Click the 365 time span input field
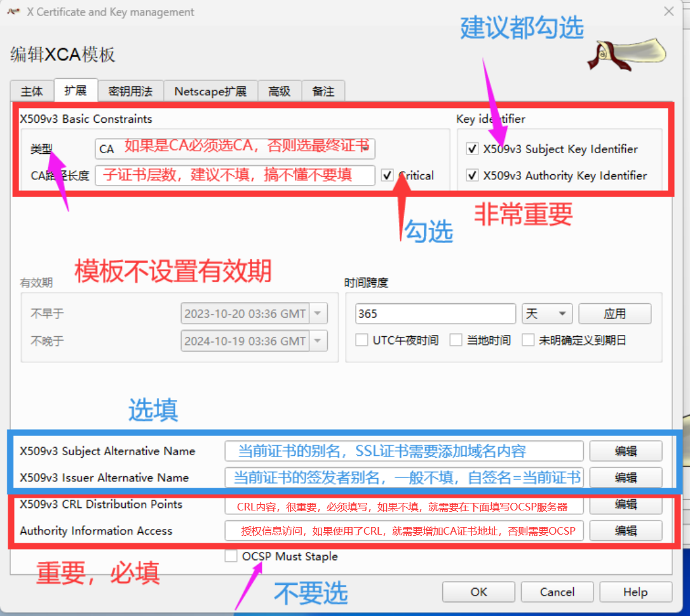Image resolution: width=690 pixels, height=616 pixels. pyautogui.click(x=435, y=313)
